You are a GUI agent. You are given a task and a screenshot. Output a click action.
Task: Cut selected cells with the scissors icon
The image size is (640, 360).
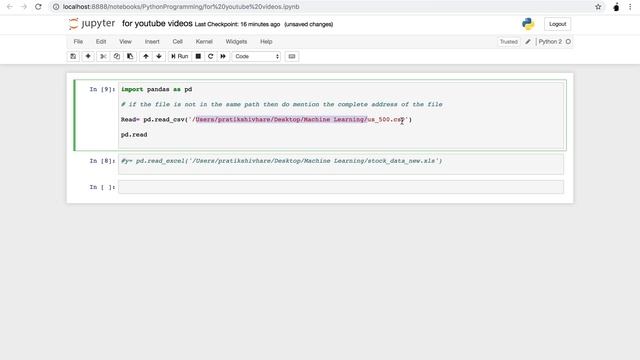click(x=103, y=56)
